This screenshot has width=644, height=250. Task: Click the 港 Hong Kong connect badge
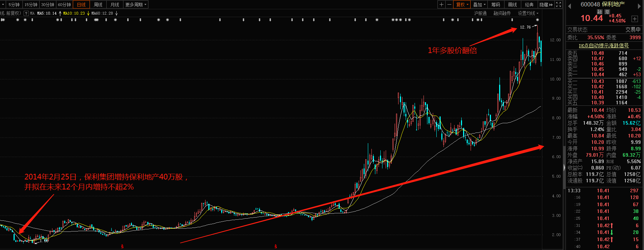coord(607,12)
